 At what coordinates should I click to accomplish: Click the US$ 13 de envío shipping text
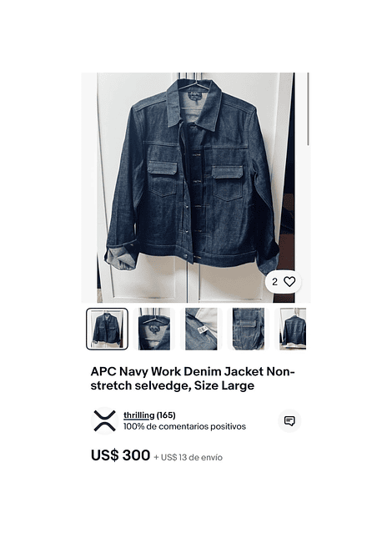188,457
